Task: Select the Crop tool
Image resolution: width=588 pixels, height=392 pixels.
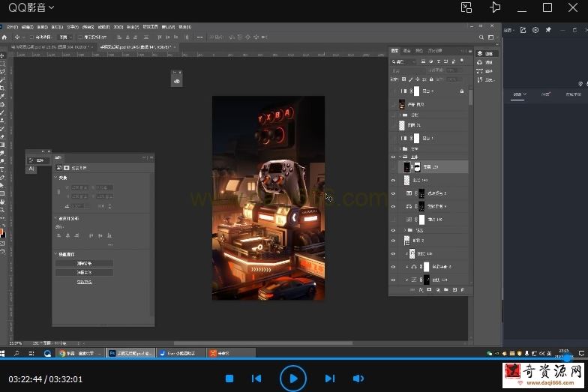Action: click(2, 88)
